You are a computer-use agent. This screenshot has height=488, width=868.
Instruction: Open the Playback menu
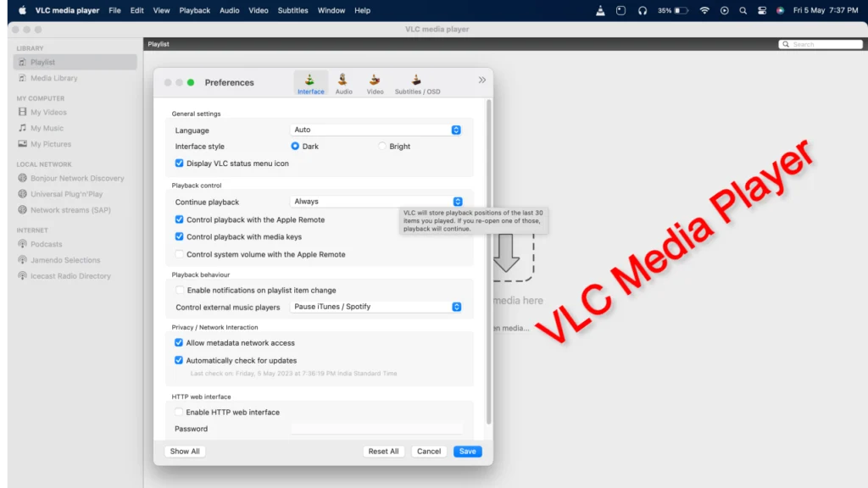194,10
